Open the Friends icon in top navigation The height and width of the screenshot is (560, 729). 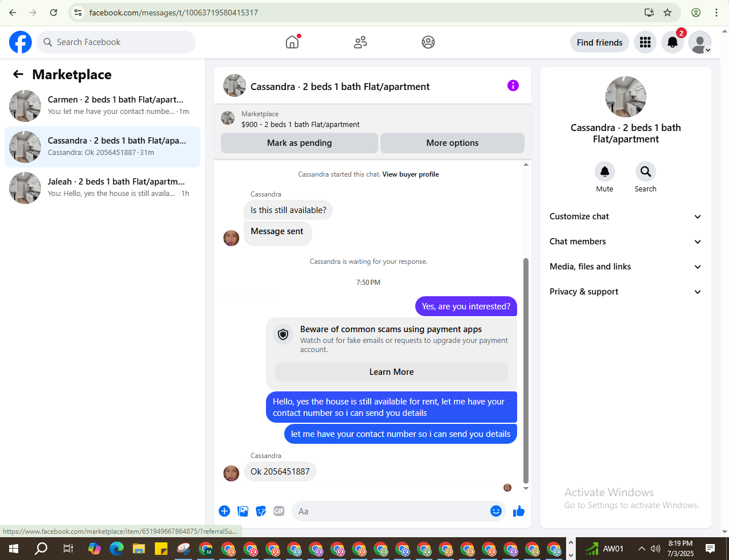point(361,42)
